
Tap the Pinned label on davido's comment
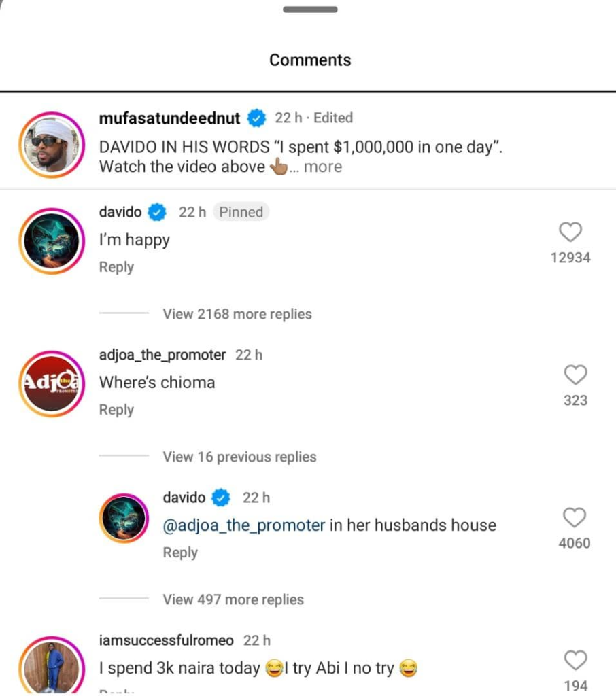tap(241, 212)
